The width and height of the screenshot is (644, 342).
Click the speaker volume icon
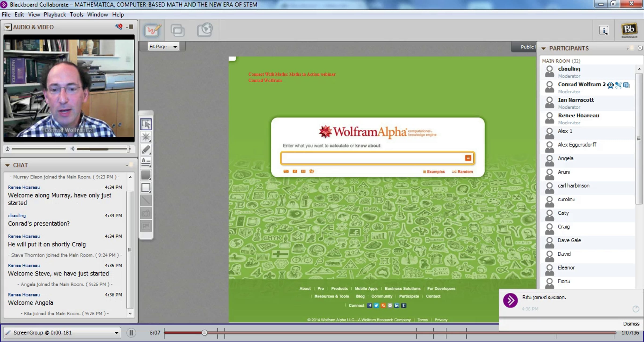click(x=72, y=149)
